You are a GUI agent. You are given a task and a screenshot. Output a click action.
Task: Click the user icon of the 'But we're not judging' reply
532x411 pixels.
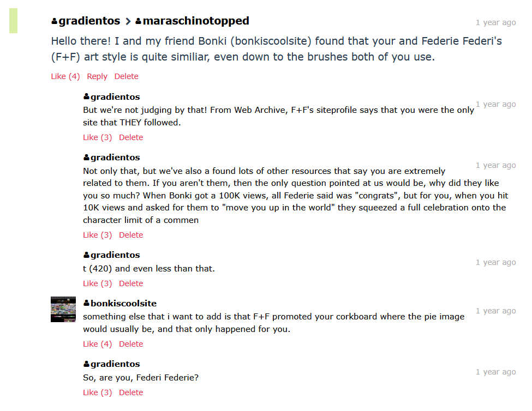(x=87, y=96)
